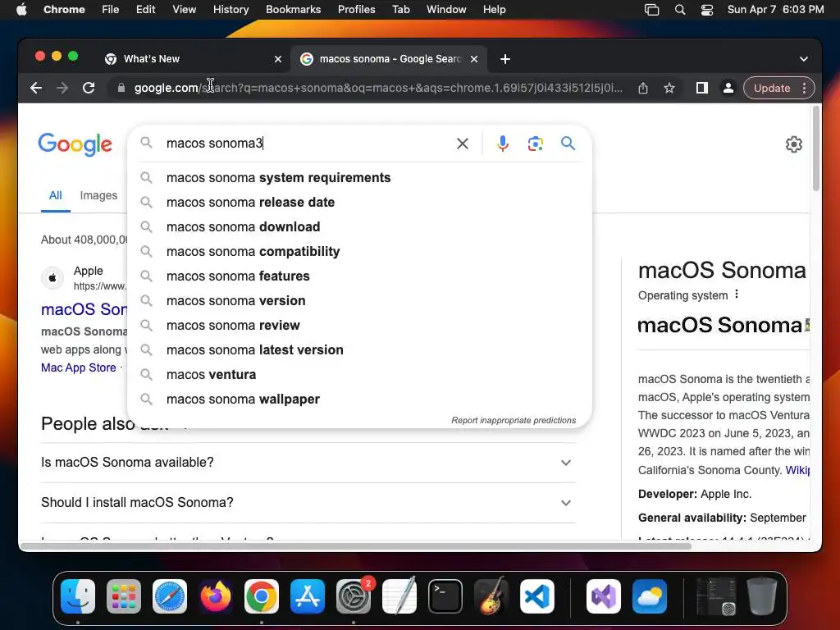Open more options next to Operating system
840x630 pixels.
[x=737, y=294]
